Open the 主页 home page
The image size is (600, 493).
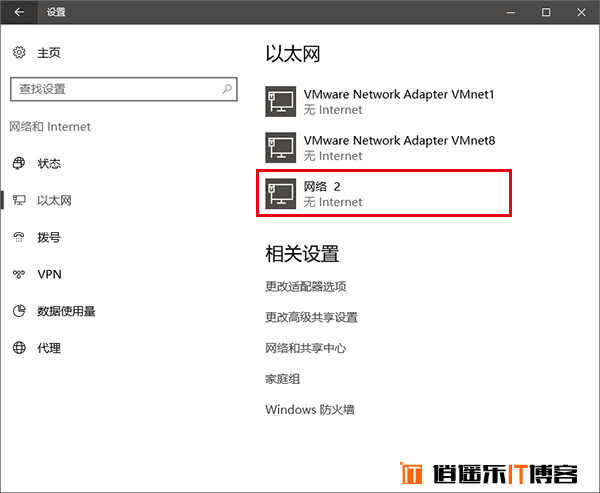49,52
